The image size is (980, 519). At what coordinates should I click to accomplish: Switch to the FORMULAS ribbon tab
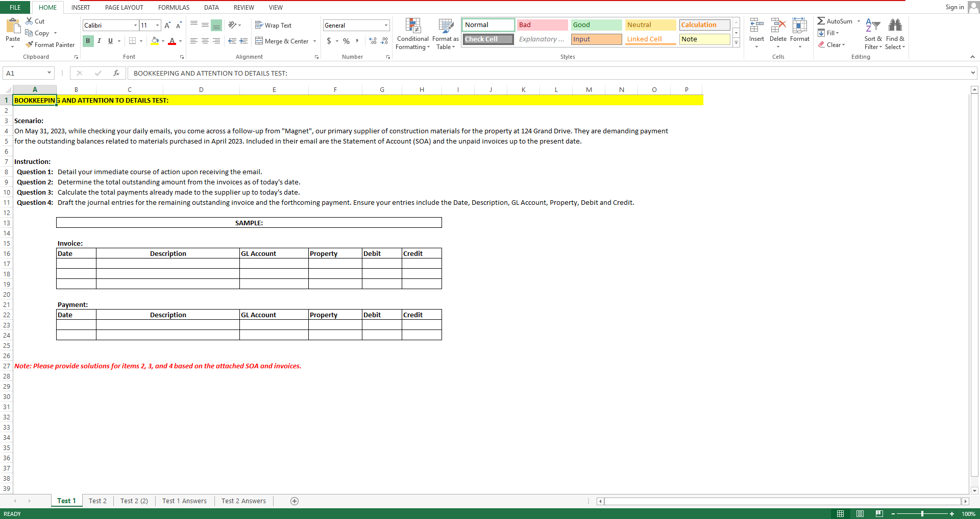(173, 7)
